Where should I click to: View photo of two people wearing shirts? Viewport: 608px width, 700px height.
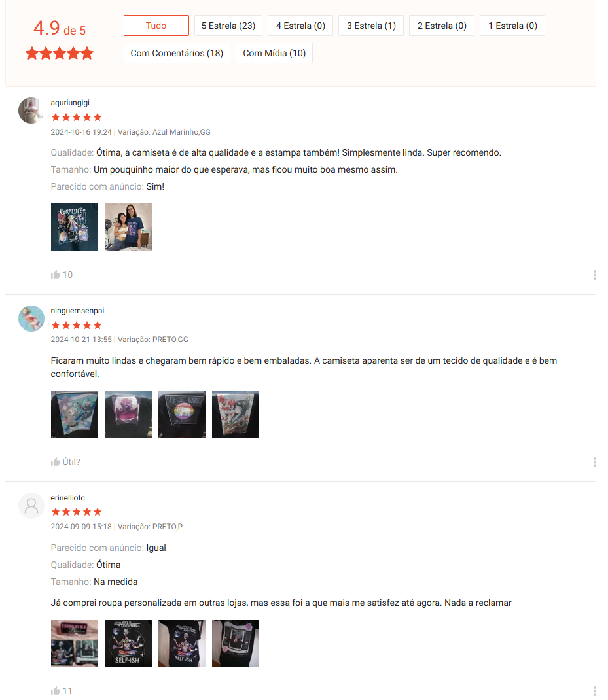pyautogui.click(x=128, y=227)
